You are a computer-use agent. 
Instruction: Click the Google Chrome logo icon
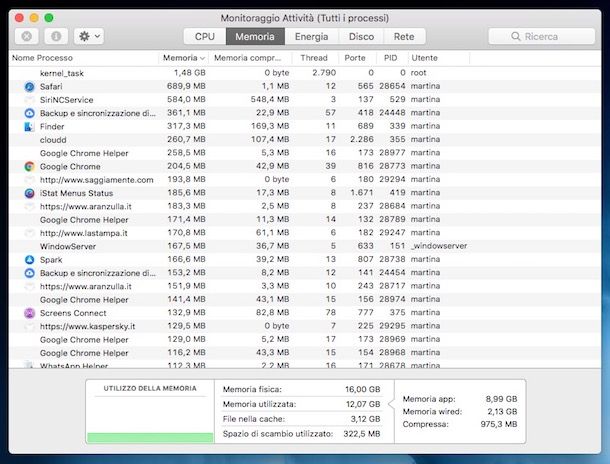pos(30,166)
